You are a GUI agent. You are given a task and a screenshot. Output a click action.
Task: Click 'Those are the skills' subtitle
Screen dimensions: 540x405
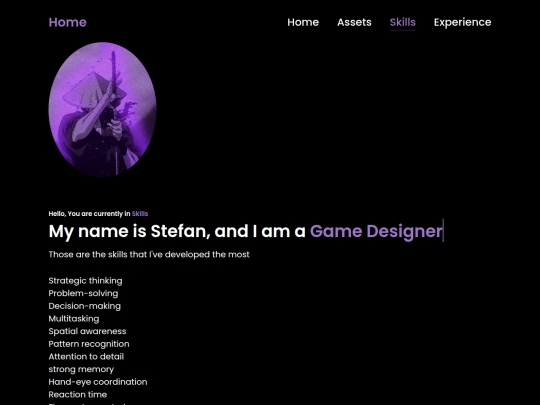coord(149,255)
